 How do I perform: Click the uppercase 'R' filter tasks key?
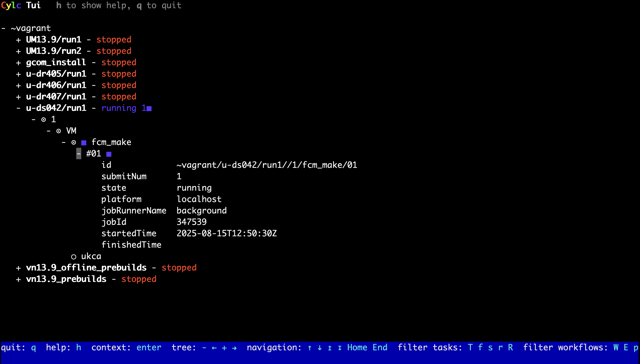(x=511, y=348)
